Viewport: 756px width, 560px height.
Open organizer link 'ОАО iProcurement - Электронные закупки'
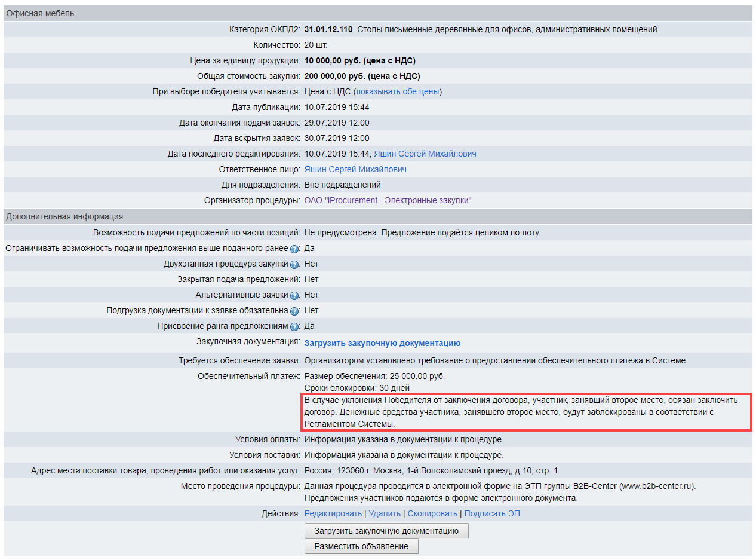pos(388,200)
